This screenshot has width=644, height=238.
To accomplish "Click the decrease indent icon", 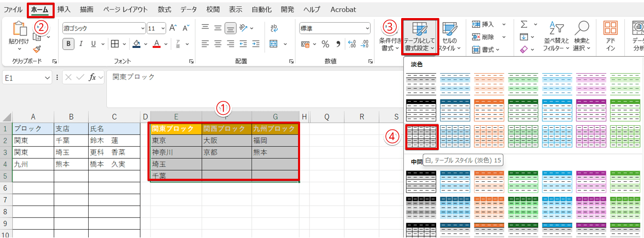I will point(243,44).
